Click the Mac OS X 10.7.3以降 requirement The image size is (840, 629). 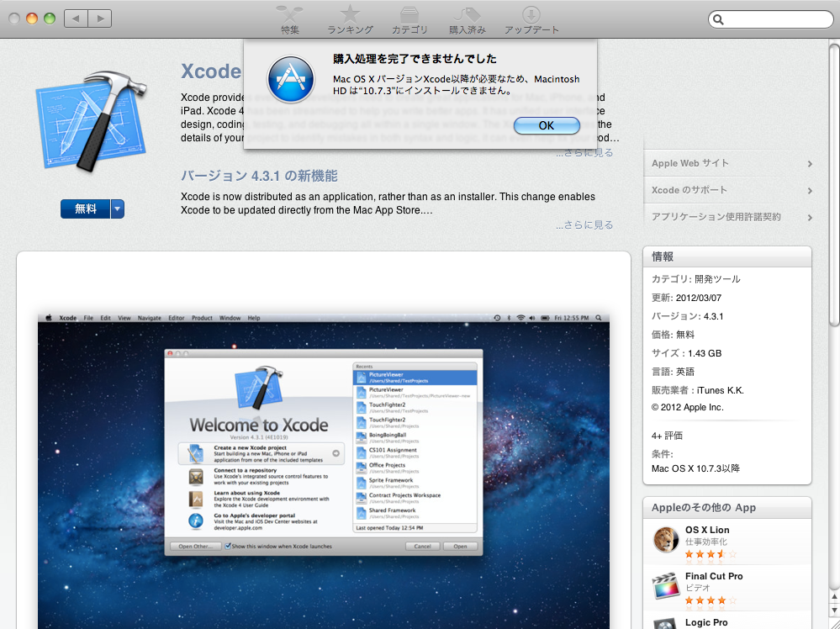695,468
